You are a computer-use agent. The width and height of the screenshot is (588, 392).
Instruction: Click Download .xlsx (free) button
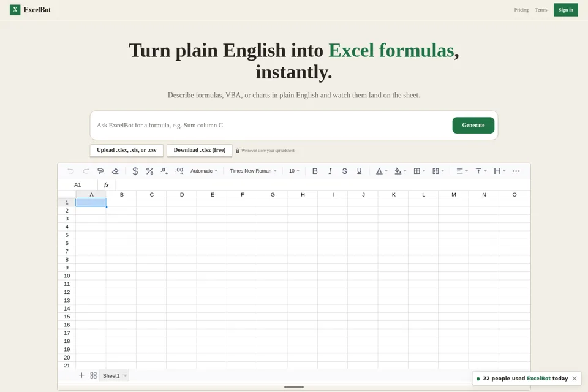click(200, 150)
